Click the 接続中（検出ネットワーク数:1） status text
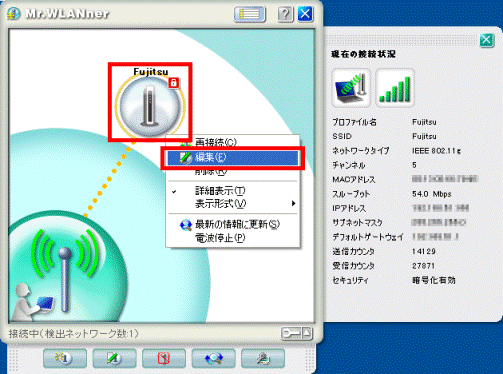This screenshot has width=503, height=374. (73, 333)
